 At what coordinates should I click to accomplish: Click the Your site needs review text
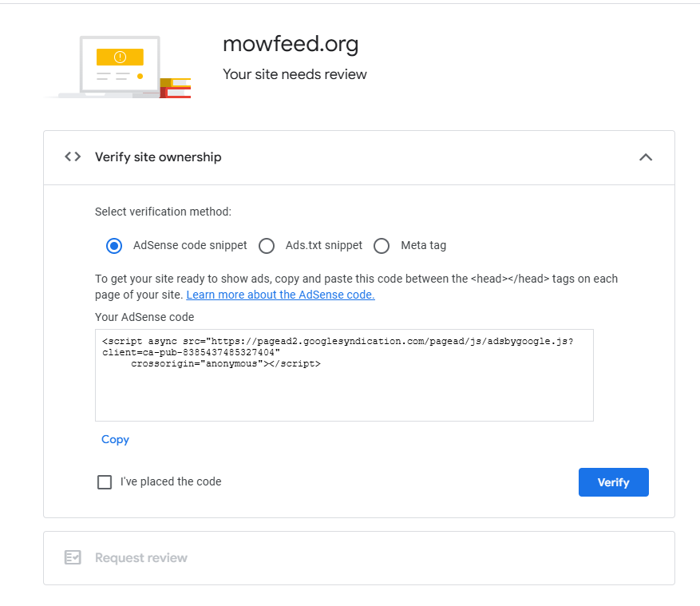tap(295, 74)
